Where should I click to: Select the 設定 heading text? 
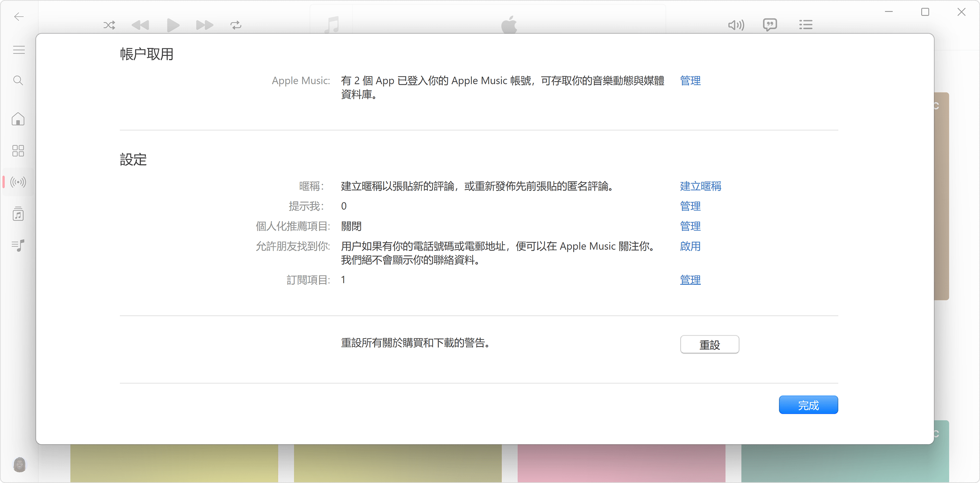click(133, 159)
